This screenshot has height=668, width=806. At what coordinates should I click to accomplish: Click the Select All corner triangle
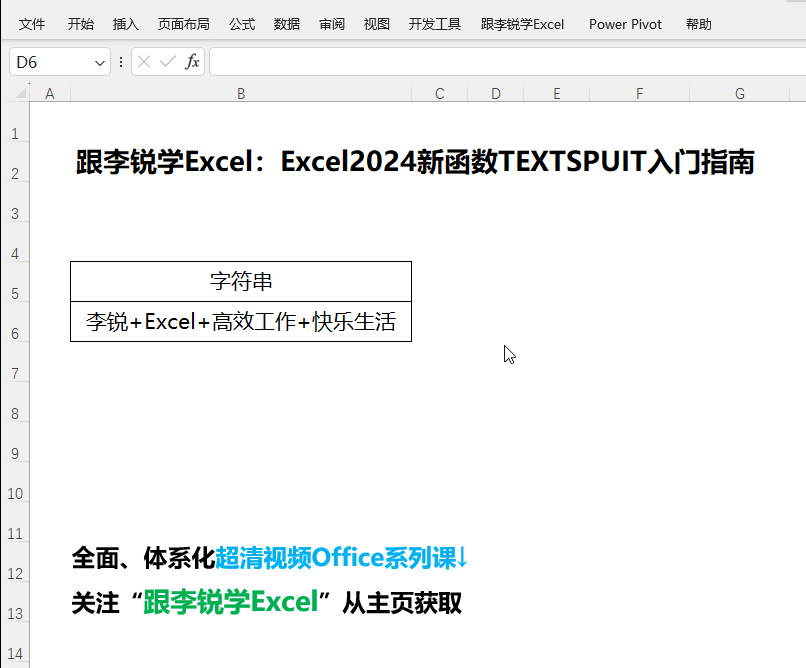[x=21, y=93]
